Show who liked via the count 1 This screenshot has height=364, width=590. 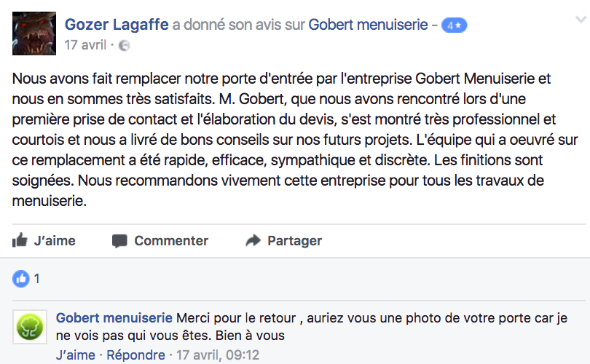click(x=37, y=278)
